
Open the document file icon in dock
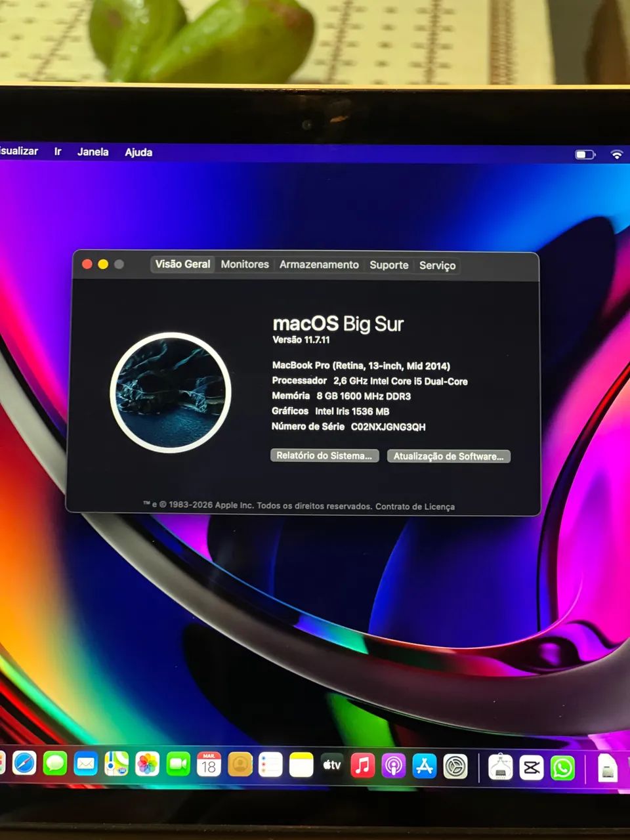[x=608, y=768]
